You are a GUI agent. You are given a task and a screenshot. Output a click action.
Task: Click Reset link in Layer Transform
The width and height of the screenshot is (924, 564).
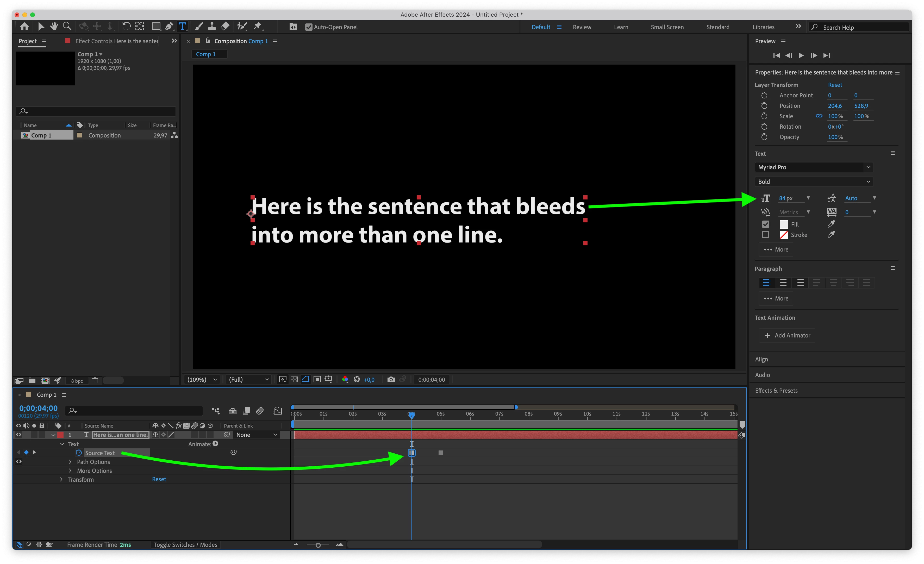[x=835, y=85]
